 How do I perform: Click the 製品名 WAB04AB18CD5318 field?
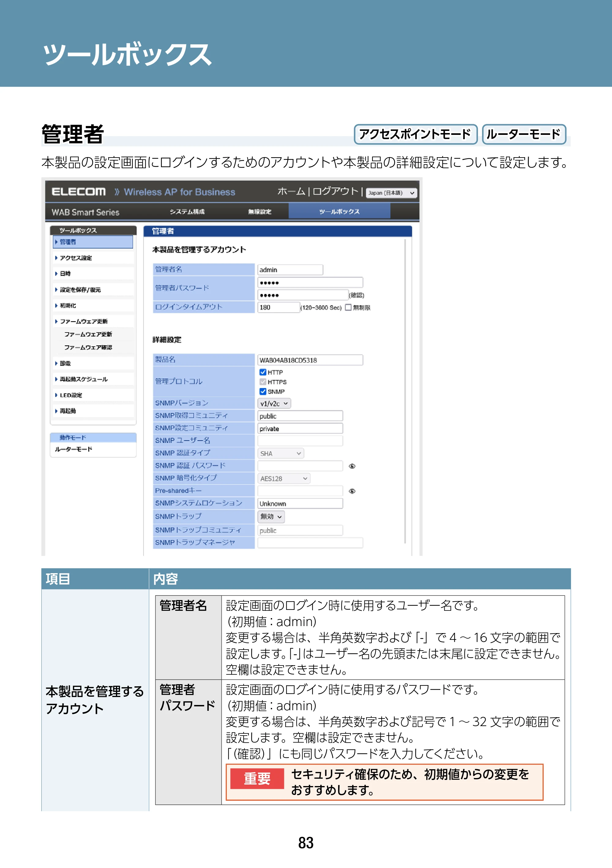[x=310, y=360]
